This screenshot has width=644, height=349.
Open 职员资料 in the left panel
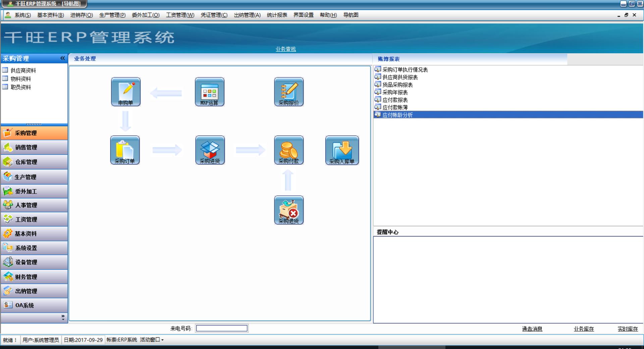coord(17,87)
